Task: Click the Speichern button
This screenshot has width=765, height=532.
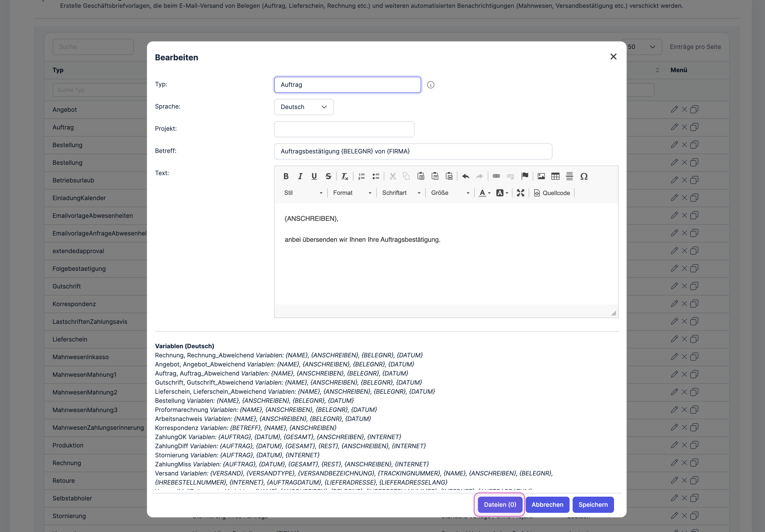Action: pos(593,504)
